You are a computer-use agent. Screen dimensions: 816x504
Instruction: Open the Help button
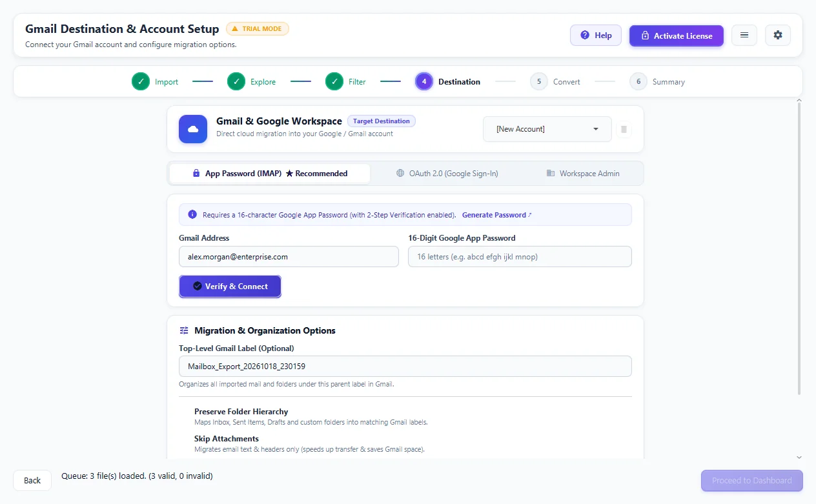tap(596, 35)
